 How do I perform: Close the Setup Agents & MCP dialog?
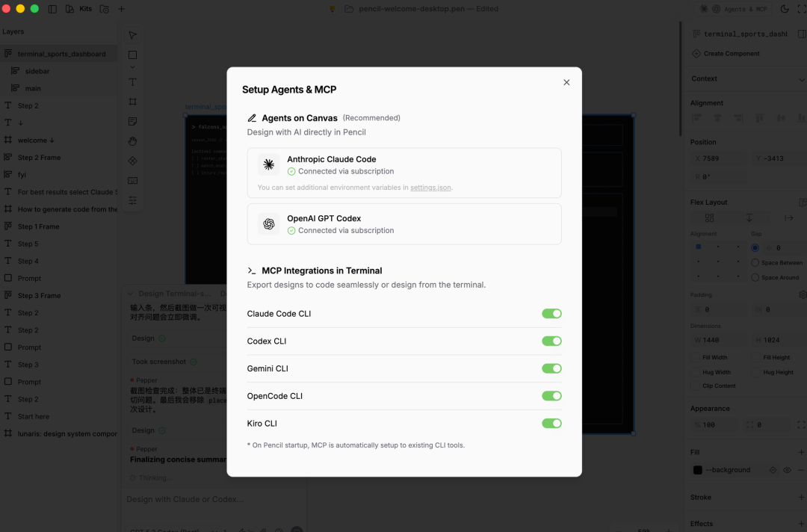(566, 82)
